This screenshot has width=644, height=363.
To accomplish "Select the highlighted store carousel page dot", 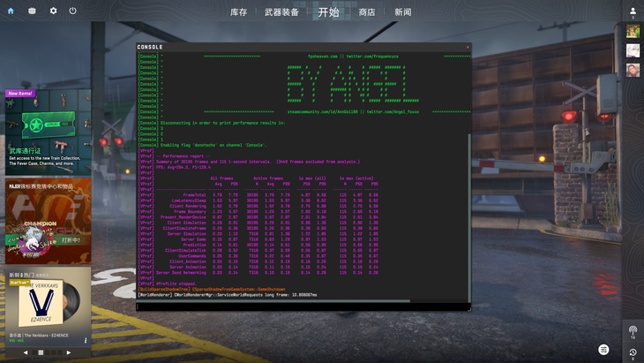I will point(41,352).
